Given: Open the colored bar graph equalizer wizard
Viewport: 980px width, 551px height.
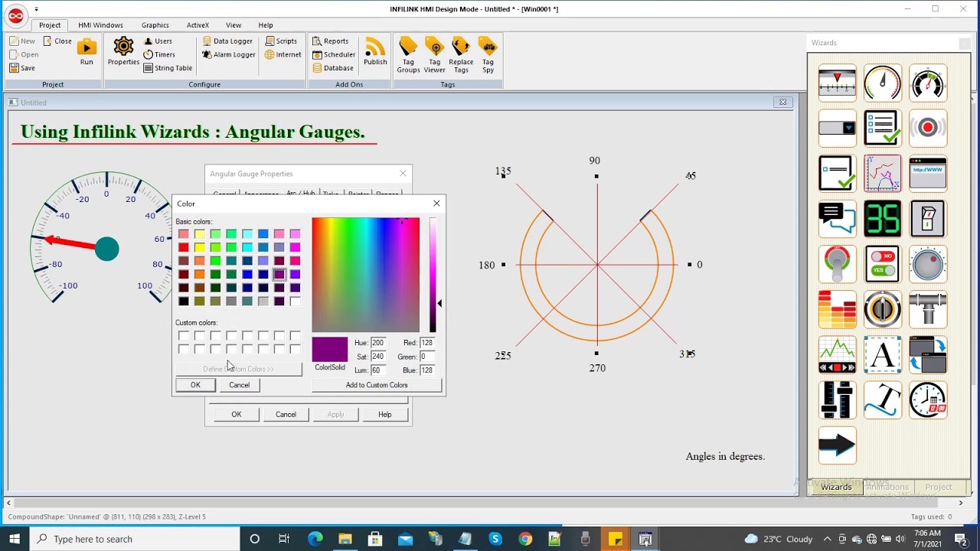Looking at the screenshot, I should point(837,309).
